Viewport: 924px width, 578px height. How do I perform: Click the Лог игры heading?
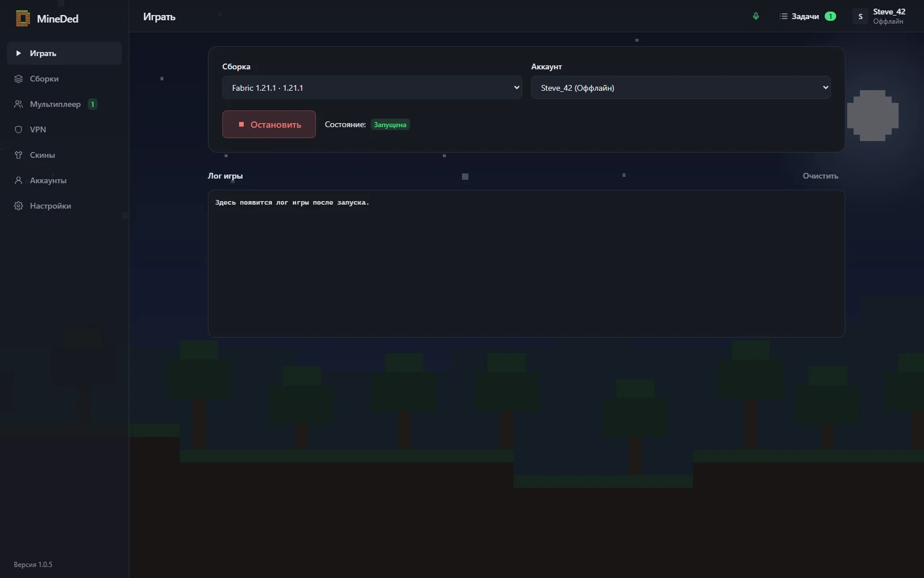(x=225, y=176)
